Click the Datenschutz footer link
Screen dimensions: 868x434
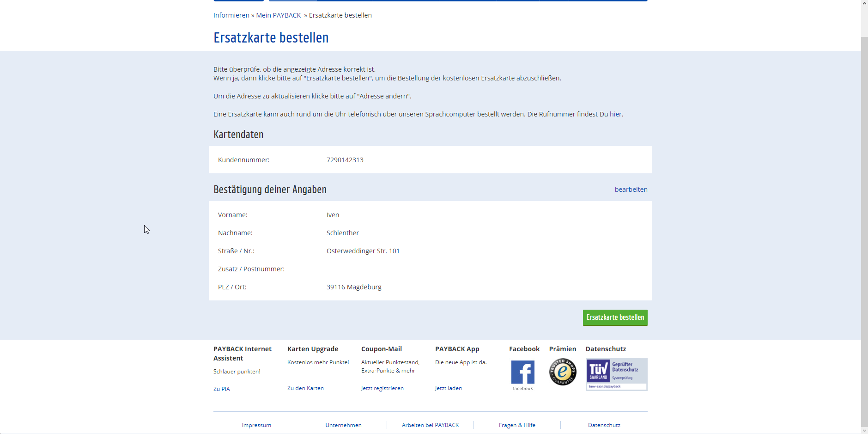coord(604,425)
